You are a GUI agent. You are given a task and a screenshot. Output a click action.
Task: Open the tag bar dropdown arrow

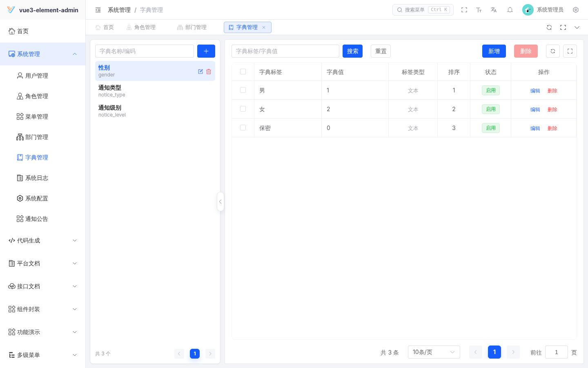(577, 27)
